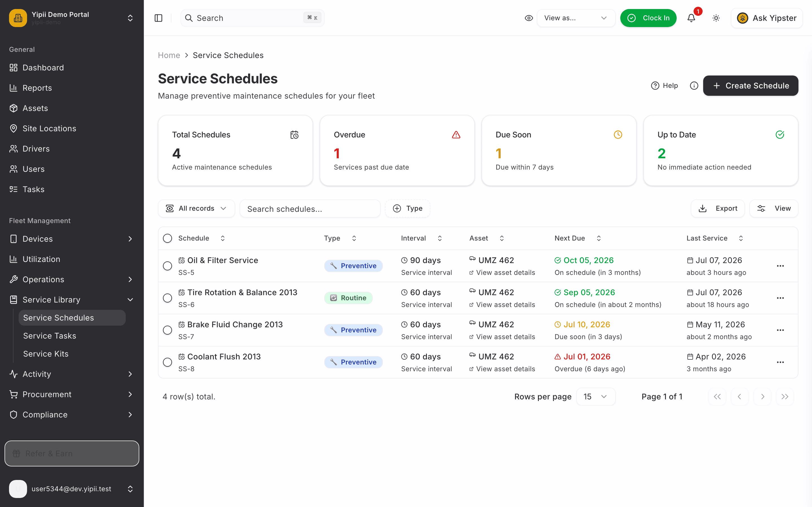Select the Tire Rotation & Balance row checkbox

167,298
